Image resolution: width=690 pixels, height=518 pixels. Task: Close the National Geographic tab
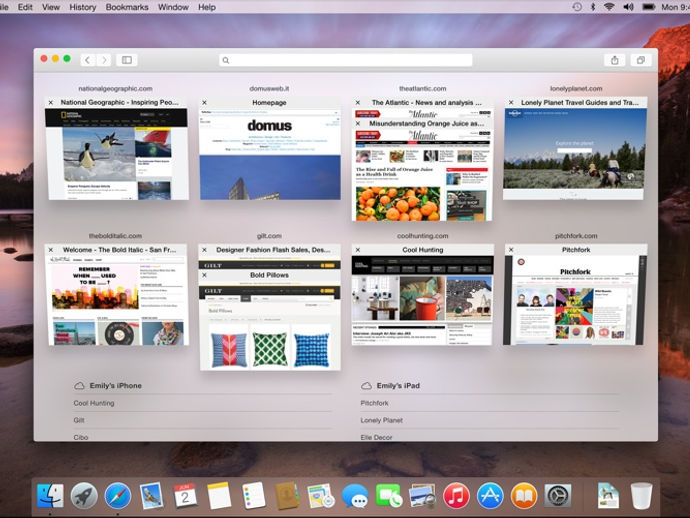51,103
